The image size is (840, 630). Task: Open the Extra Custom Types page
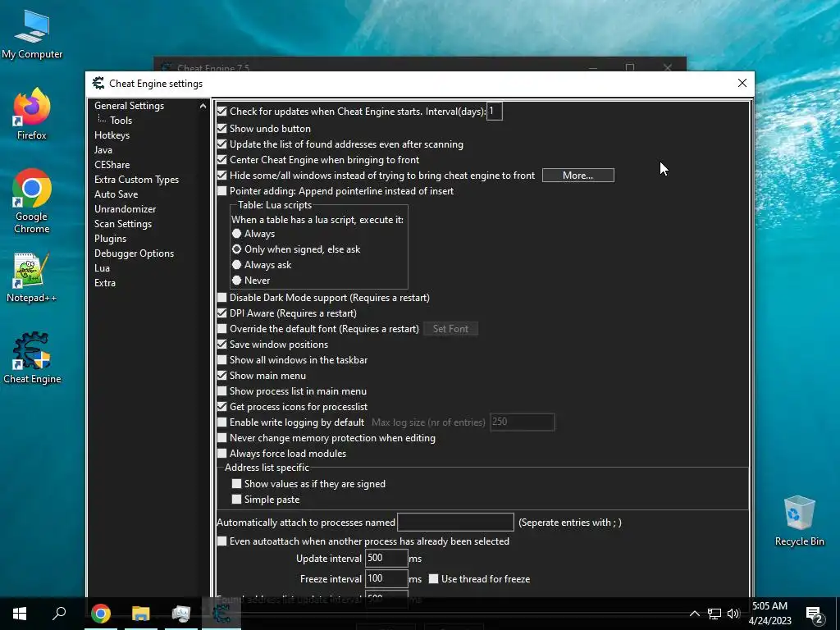pos(137,180)
